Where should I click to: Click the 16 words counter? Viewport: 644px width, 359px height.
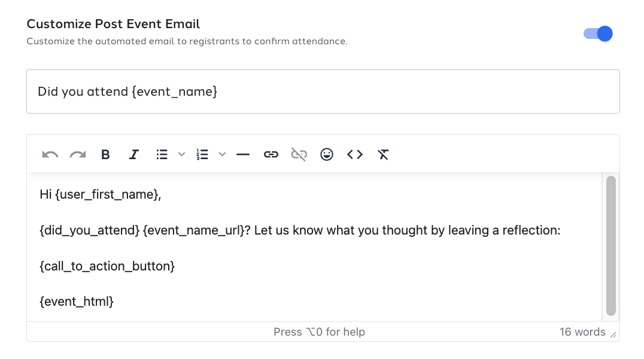pyautogui.click(x=582, y=332)
